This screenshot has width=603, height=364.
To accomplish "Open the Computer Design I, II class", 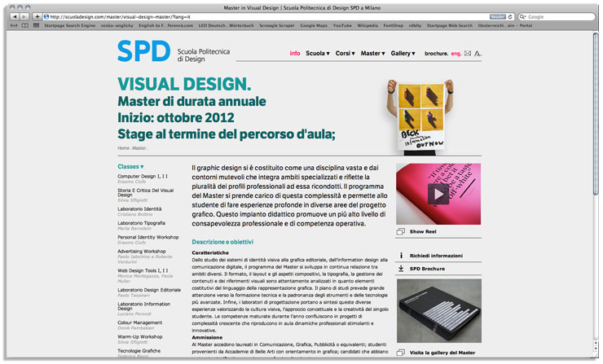I will (143, 176).
